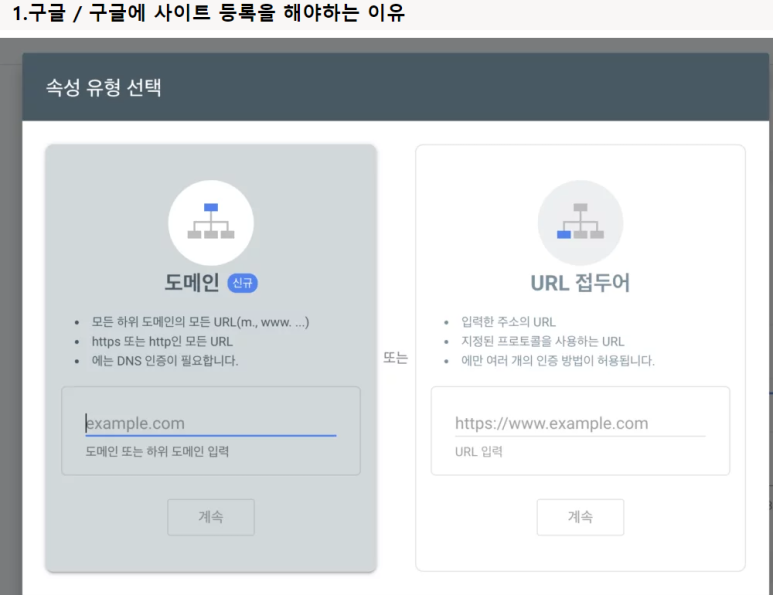Click the text '에는 DNS 인증이 필요합니다.'
The image size is (773, 595).
pos(165,360)
